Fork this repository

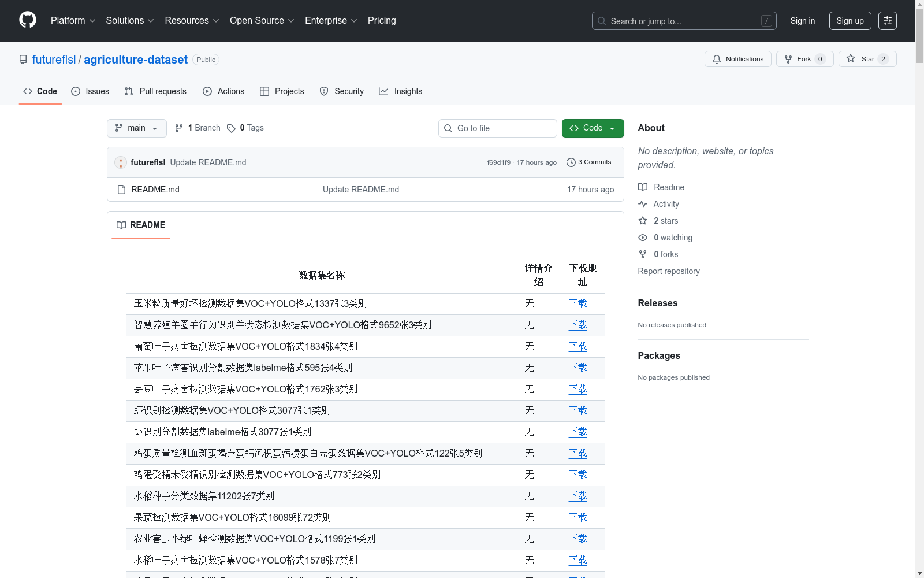804,59
